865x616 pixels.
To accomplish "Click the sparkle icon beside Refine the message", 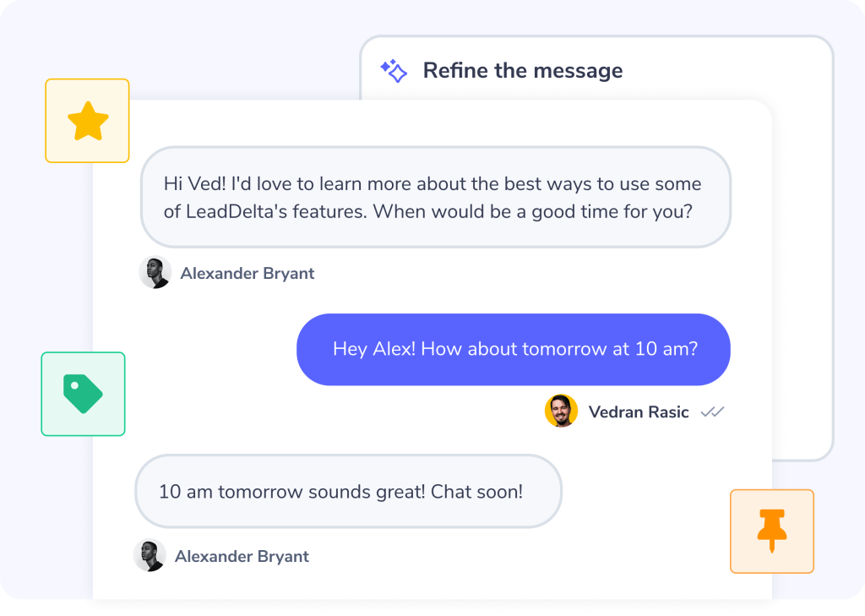I will pyautogui.click(x=394, y=71).
